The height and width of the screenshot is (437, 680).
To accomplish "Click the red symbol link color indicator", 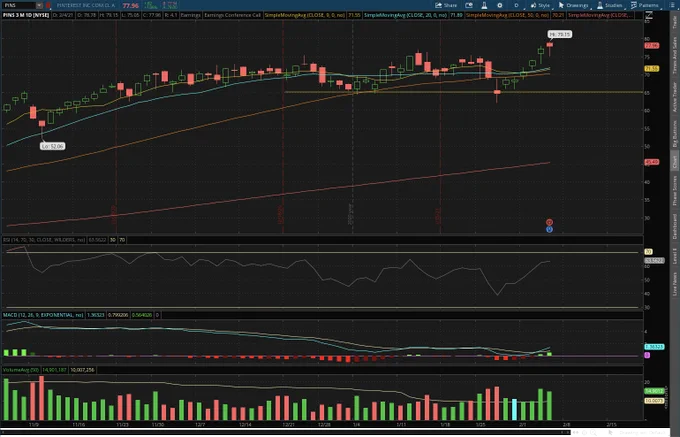I will tap(48, 5).
